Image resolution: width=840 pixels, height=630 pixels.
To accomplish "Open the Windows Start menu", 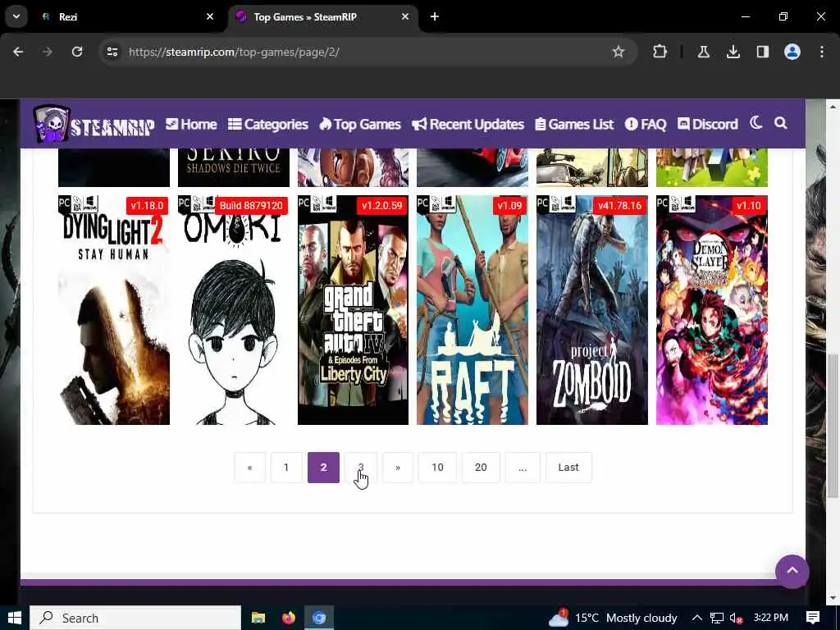I will tap(15, 618).
